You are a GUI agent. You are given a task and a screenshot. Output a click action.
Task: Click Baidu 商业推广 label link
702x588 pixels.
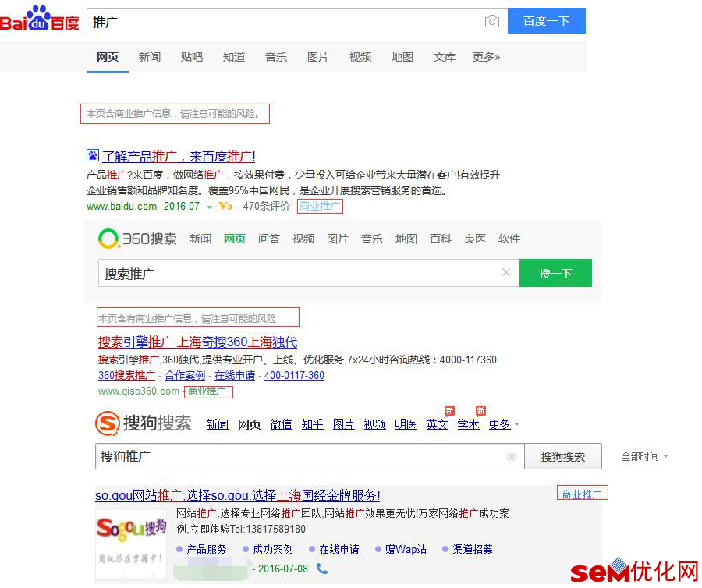click(x=320, y=206)
